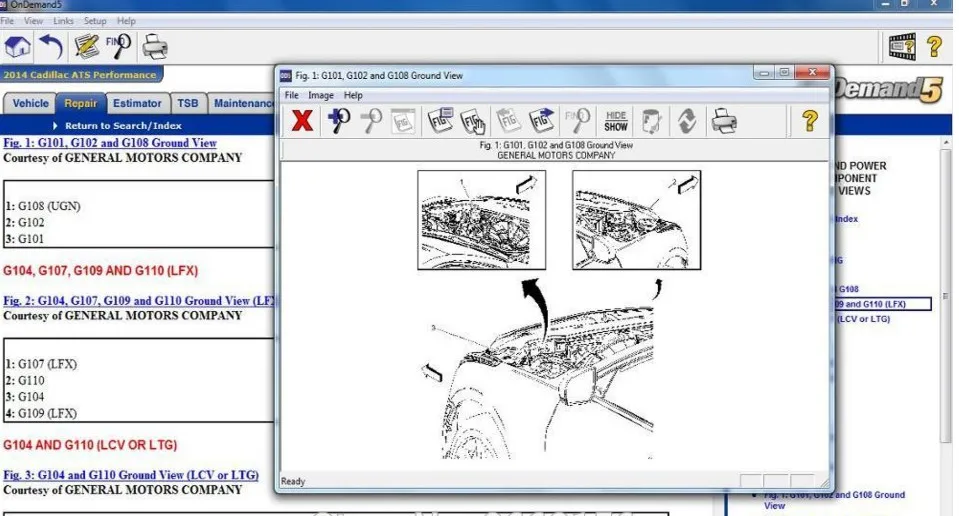Viewport: 959px width, 516px height.
Task: Click the second ground view thumbnail diagram
Action: pos(637,220)
